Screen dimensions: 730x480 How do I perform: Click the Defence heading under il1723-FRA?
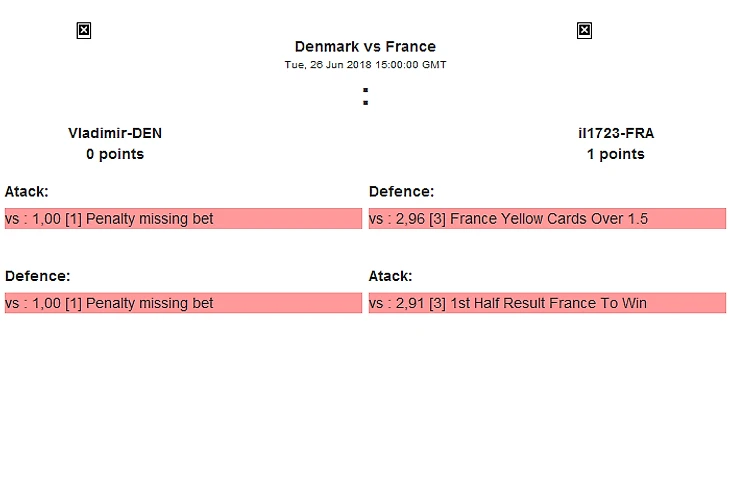click(402, 191)
